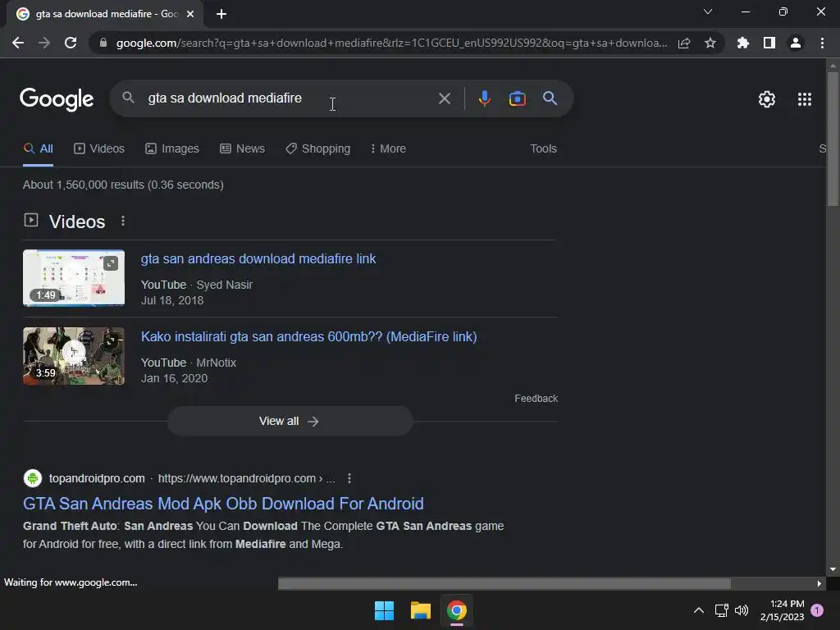The width and height of the screenshot is (840, 630).
Task: Bookmark this page with the star
Action: [710, 43]
